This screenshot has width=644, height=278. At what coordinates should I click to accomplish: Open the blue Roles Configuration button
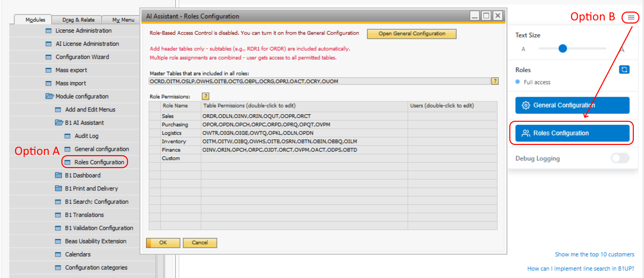pyautogui.click(x=572, y=133)
